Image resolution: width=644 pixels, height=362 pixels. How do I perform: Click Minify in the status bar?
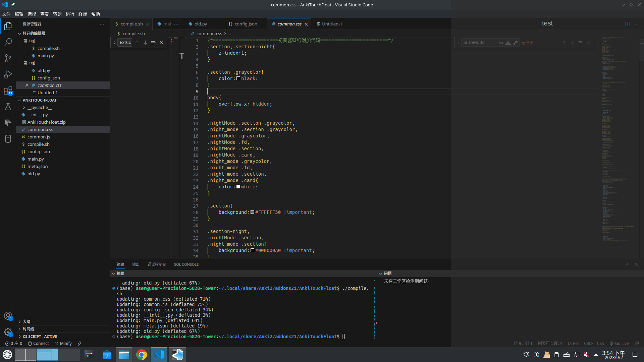[x=63, y=343]
